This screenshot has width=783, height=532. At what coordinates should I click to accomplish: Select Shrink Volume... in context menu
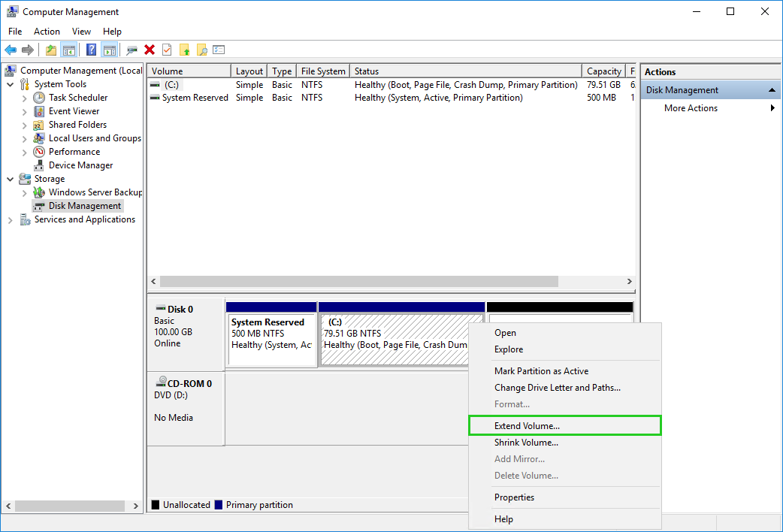point(526,443)
